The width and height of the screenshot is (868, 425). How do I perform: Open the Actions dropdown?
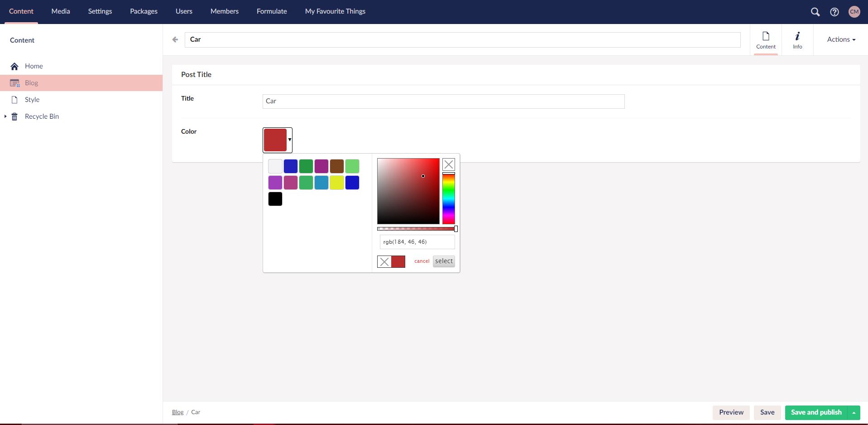tap(841, 39)
